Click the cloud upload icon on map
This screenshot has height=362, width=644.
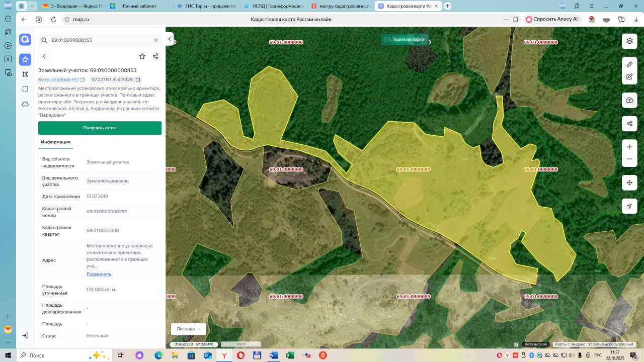(x=629, y=100)
